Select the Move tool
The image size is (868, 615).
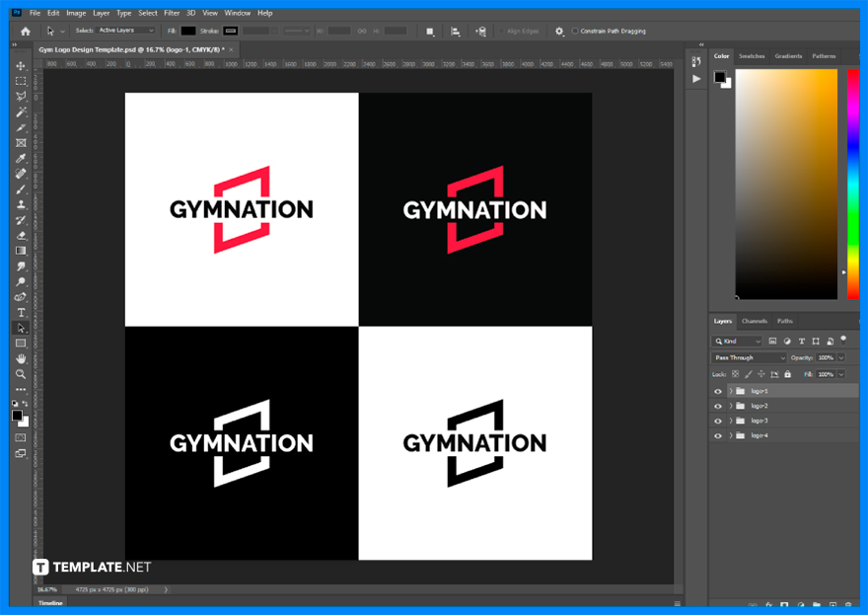click(20, 65)
